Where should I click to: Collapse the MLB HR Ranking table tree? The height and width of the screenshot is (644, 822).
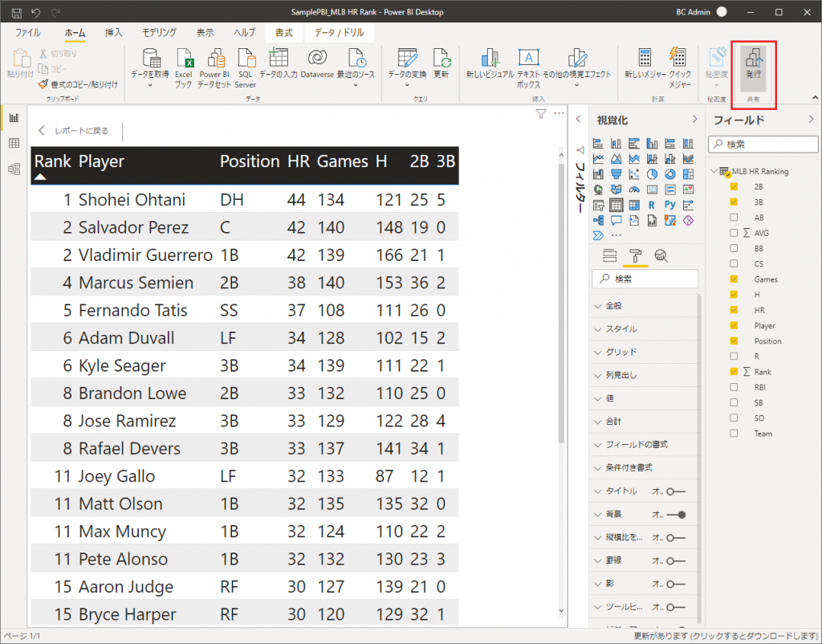[x=714, y=171]
